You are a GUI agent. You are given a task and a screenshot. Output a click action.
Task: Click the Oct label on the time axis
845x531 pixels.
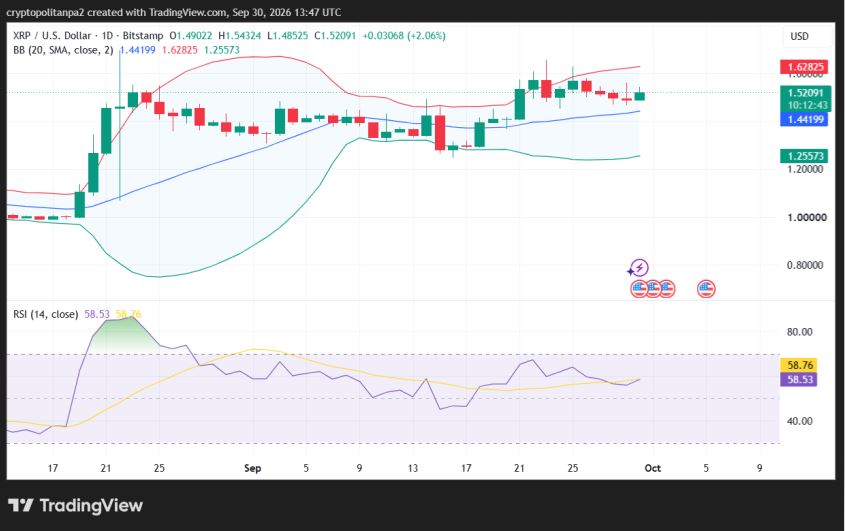click(653, 468)
